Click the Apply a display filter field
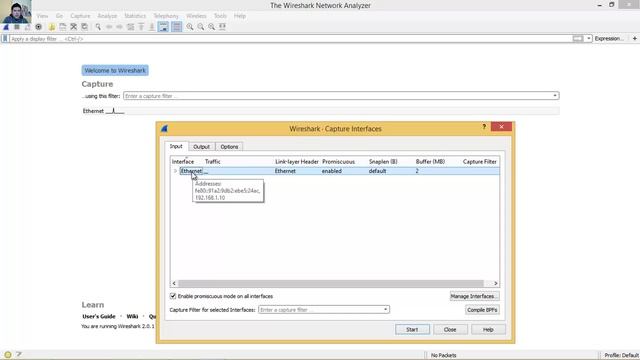Image resolution: width=640 pixels, height=360 pixels. click(x=291, y=39)
